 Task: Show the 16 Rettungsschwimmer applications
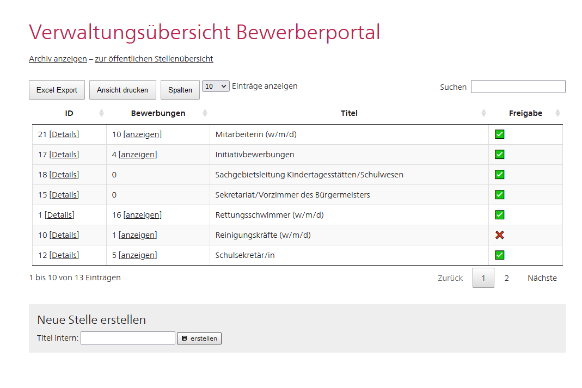click(x=143, y=215)
